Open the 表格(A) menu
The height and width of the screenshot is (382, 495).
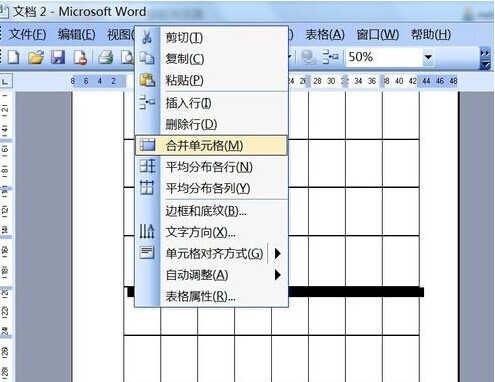[x=325, y=34]
